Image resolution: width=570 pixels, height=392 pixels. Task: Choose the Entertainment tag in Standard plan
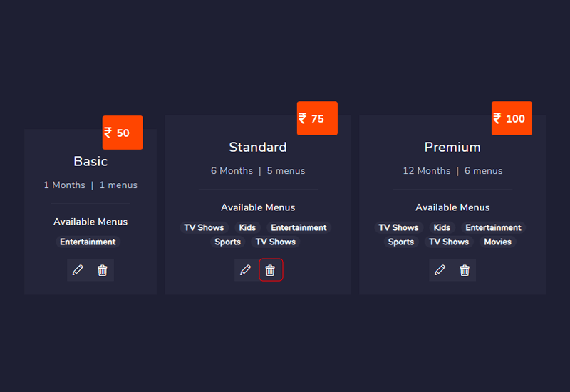tap(299, 228)
